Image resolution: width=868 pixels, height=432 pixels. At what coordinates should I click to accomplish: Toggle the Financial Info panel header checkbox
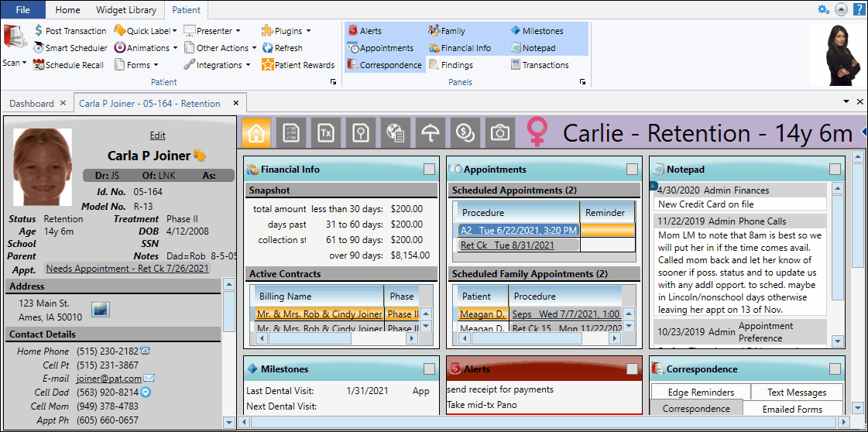click(x=429, y=170)
